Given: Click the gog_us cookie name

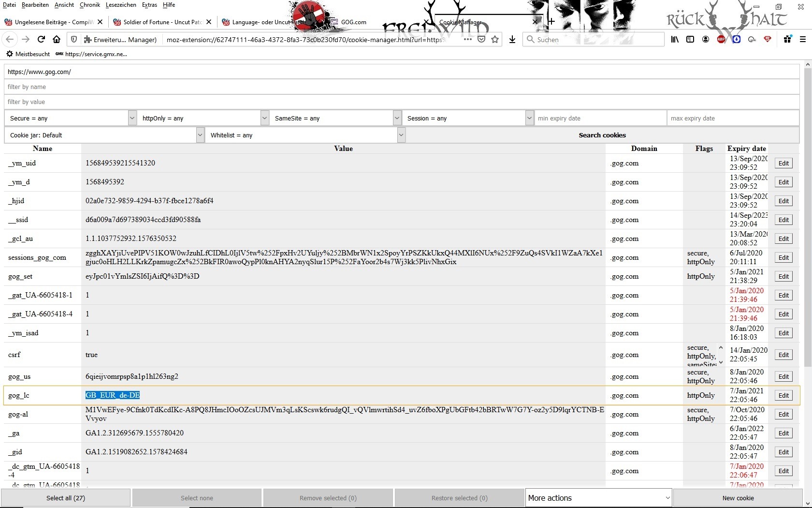Looking at the screenshot, I should (19, 376).
